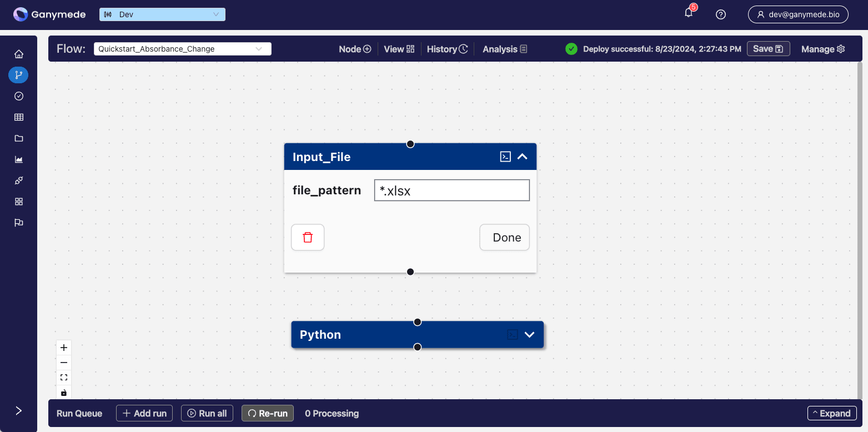Click Run all button
The image size is (868, 432).
pyautogui.click(x=207, y=413)
